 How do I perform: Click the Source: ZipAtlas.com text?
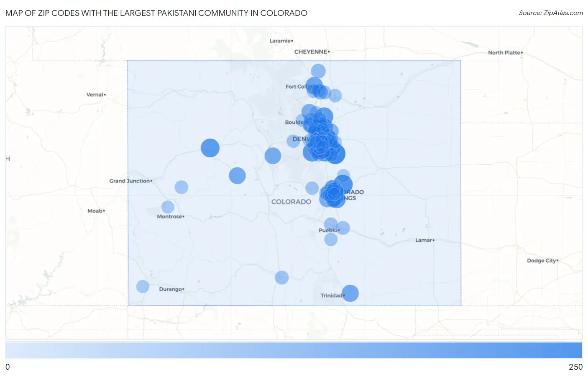pos(551,13)
